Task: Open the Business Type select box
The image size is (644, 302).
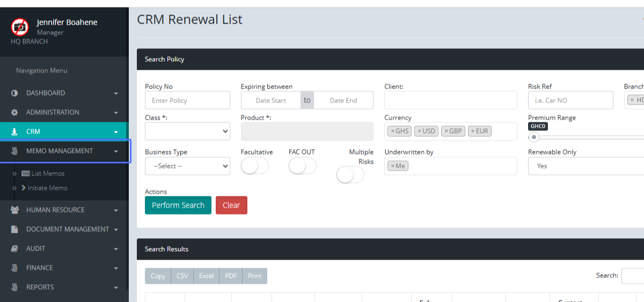Action: [187, 166]
